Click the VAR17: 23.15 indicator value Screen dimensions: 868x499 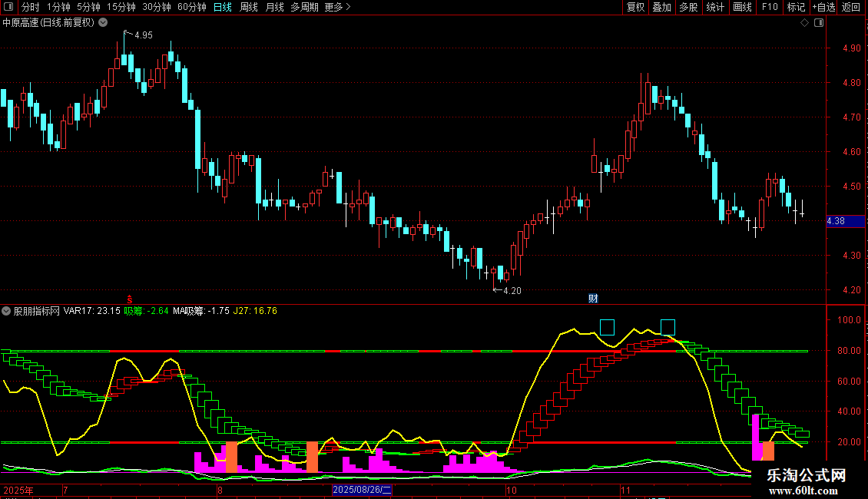[x=92, y=311]
